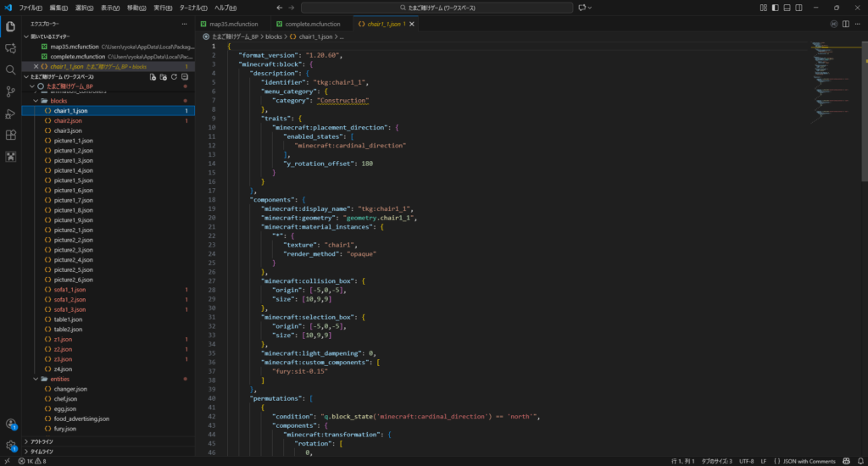This screenshot has width=868, height=466.
Task: Collapse the blocks folder
Action: coord(58,101)
